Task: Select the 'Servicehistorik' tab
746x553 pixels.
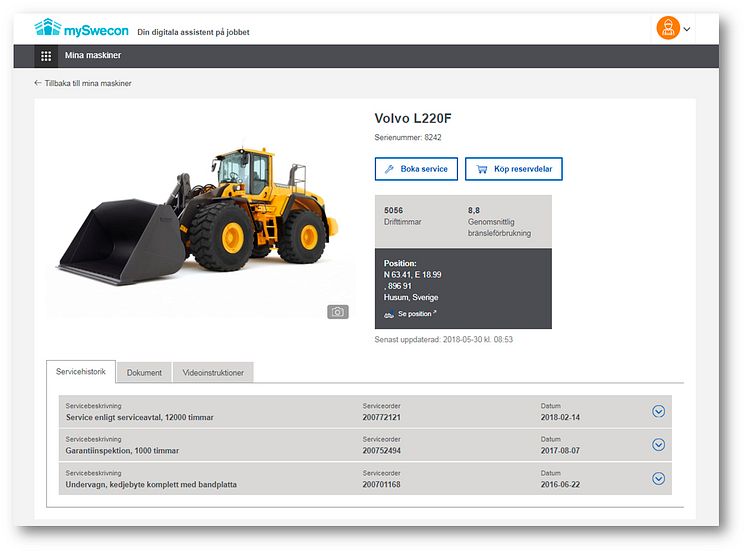Action: pos(81,372)
